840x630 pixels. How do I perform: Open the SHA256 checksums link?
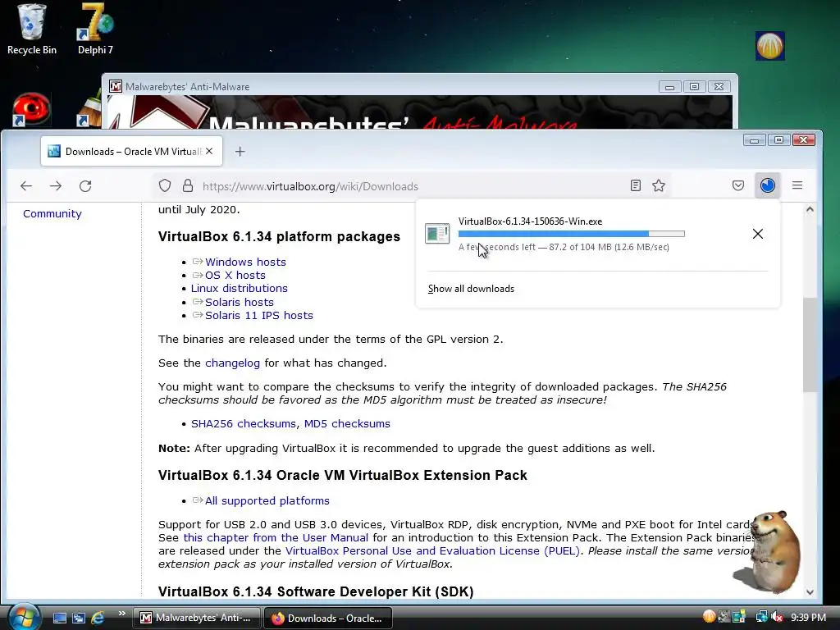pyautogui.click(x=244, y=423)
